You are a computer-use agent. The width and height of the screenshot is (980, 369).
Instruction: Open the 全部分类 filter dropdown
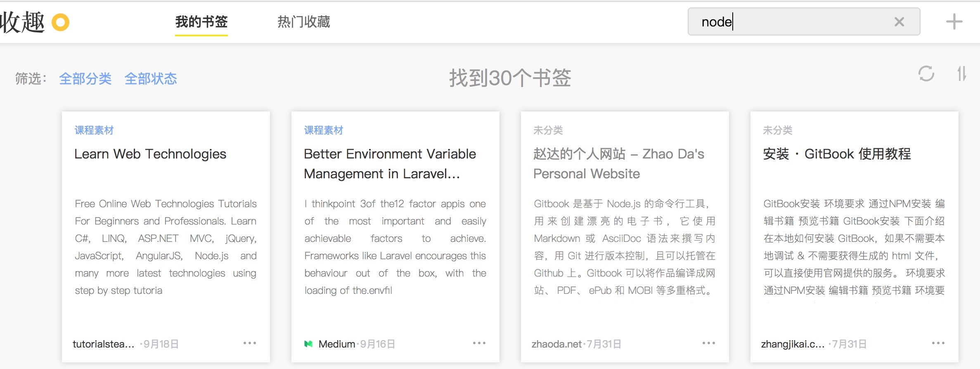(x=85, y=78)
